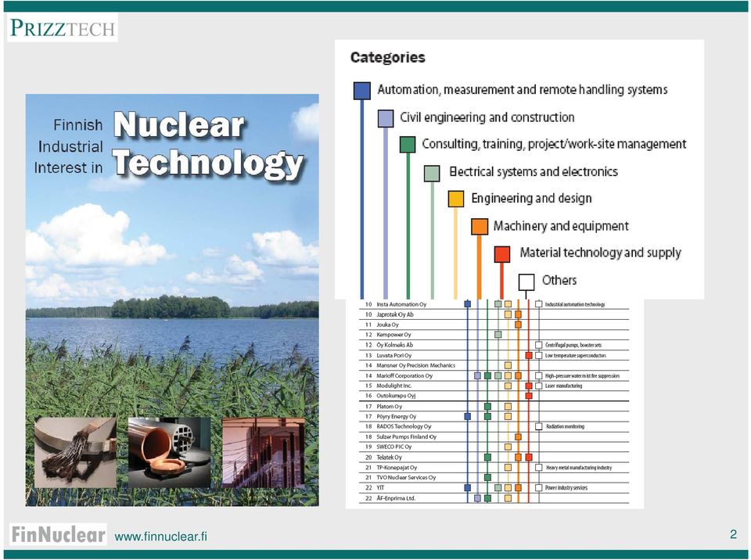
Task: Select the Japrotek Oy Ab row name
Action: click(x=395, y=314)
